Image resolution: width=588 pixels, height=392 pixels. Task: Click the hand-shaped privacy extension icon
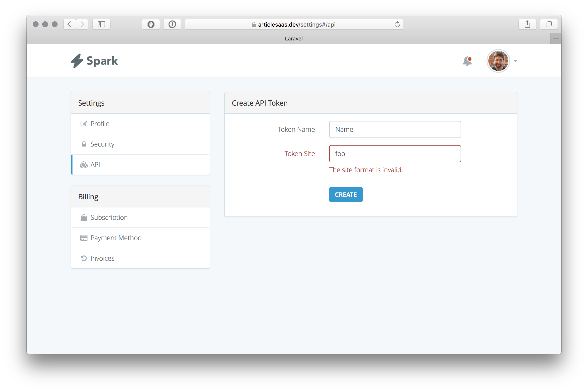click(151, 24)
